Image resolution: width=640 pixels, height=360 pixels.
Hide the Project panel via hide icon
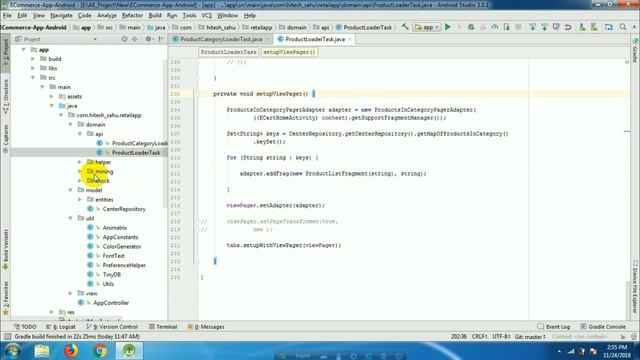[161, 39]
